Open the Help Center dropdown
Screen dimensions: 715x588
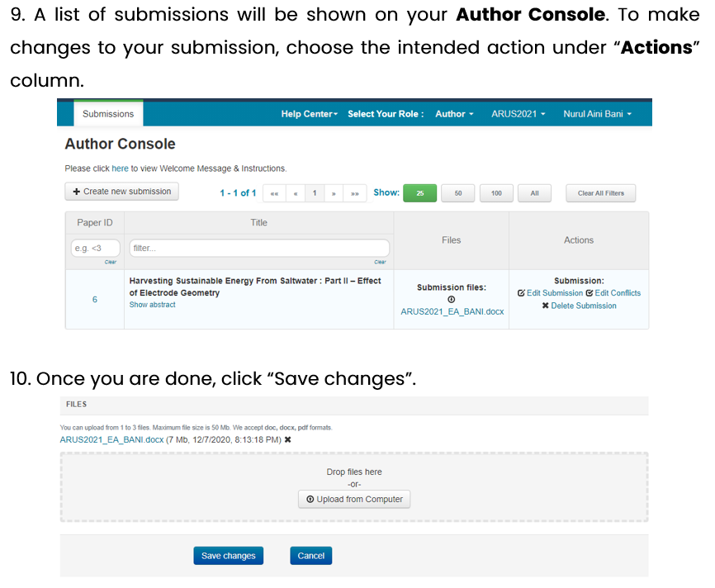309,114
